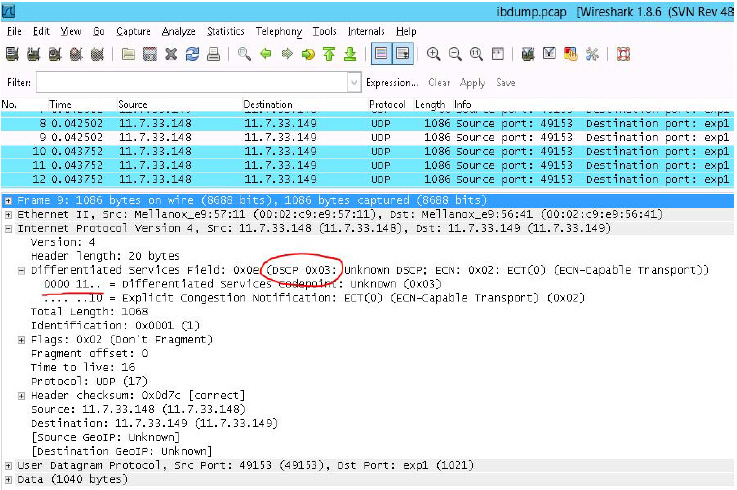Click the Apply filter button
Screen dimensions: 737x490
click(x=473, y=83)
